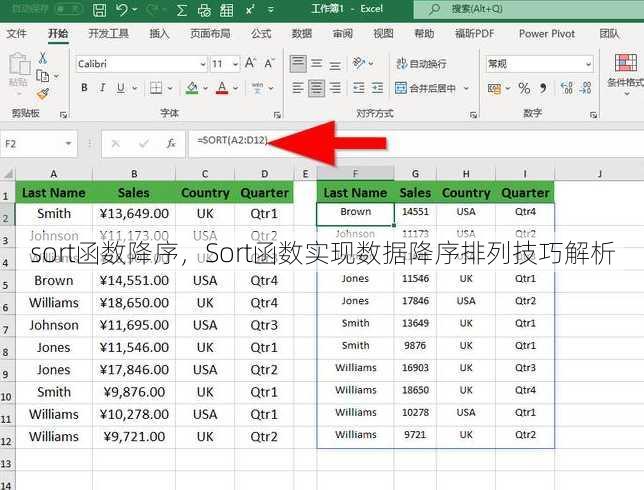Viewport: 644px width, 490px height.
Task: Toggle middle vertical alignment
Action: click(x=316, y=63)
